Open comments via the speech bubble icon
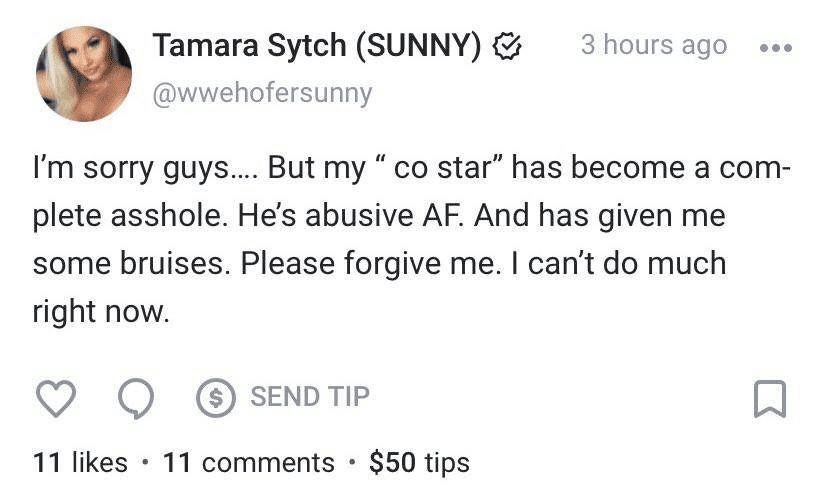 tap(135, 398)
